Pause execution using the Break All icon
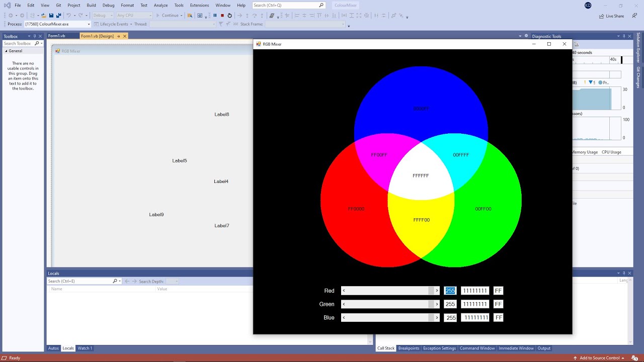This screenshot has width=644, height=362. click(215, 16)
